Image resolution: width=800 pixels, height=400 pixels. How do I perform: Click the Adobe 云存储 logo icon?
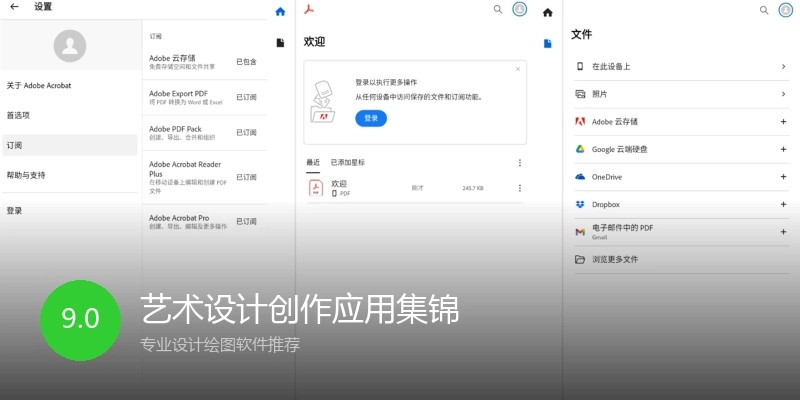pyautogui.click(x=580, y=121)
